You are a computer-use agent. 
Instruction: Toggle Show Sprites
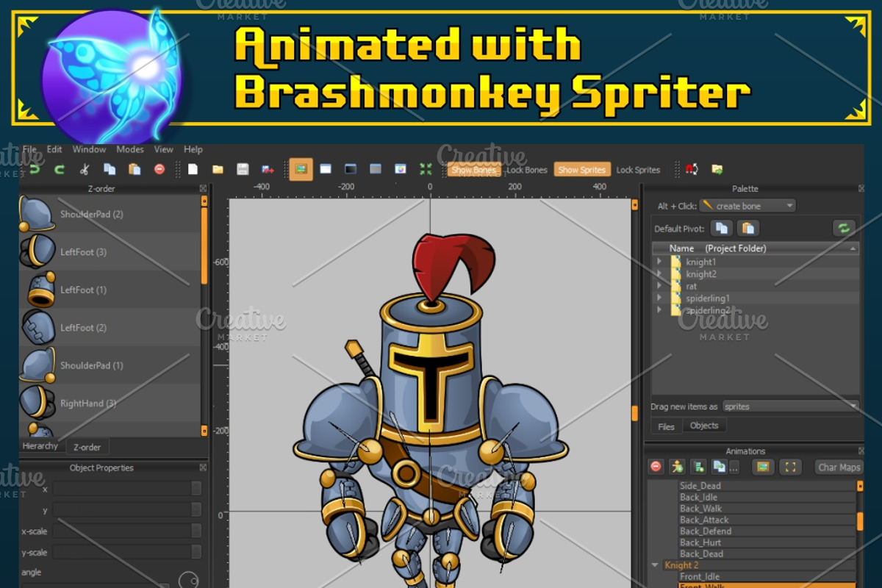(581, 170)
